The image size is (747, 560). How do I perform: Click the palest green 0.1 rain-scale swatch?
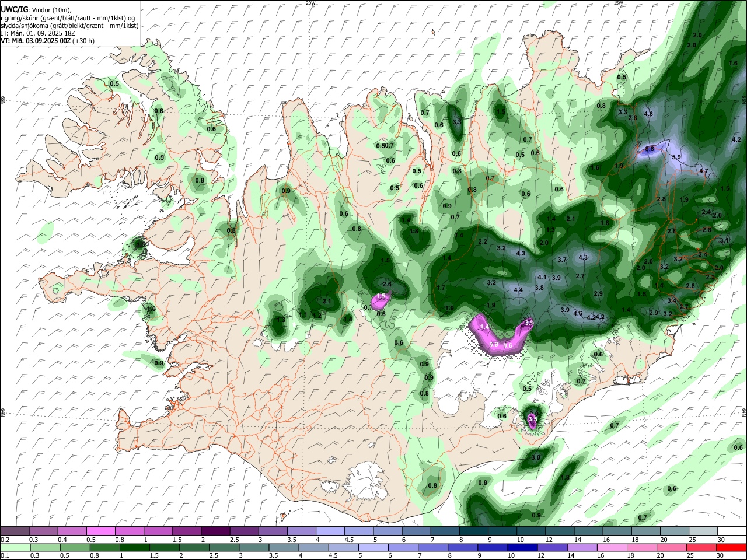click(x=15, y=547)
